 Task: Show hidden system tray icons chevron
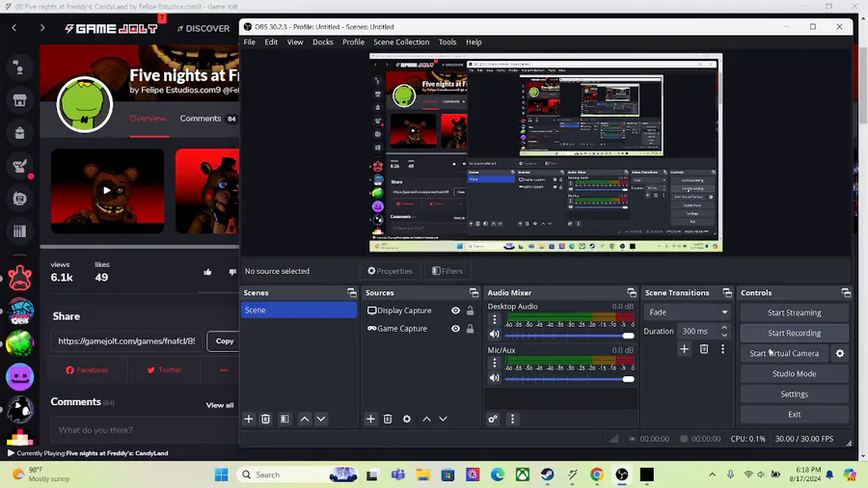tap(713, 474)
